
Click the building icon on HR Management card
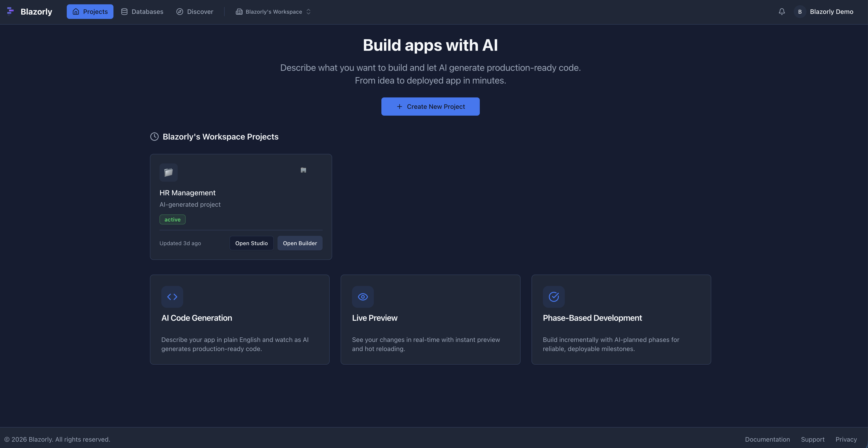[x=303, y=170]
